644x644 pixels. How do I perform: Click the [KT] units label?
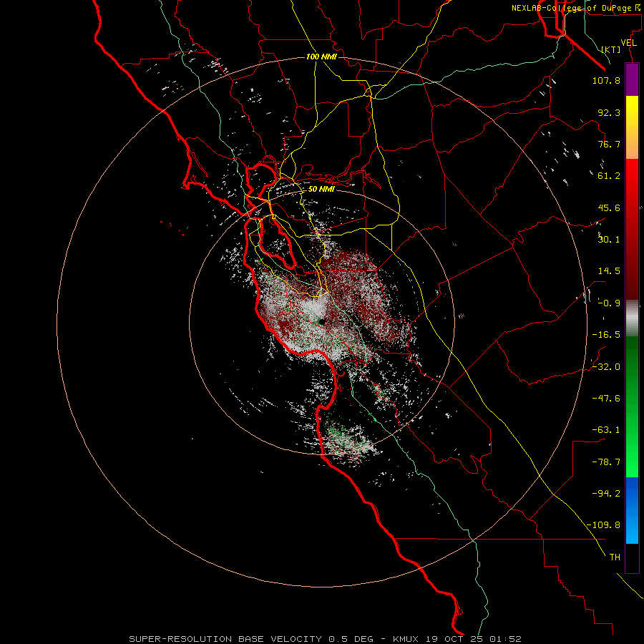click(611, 49)
